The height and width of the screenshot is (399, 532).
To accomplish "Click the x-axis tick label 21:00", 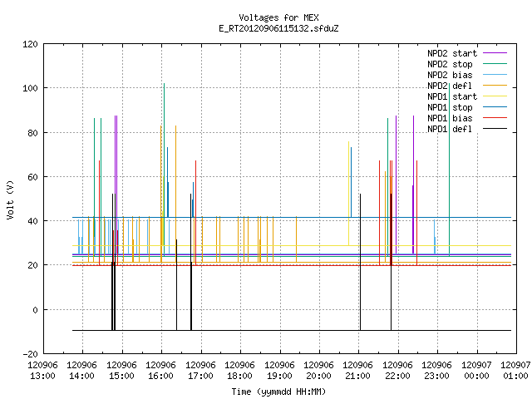I will (357, 377).
